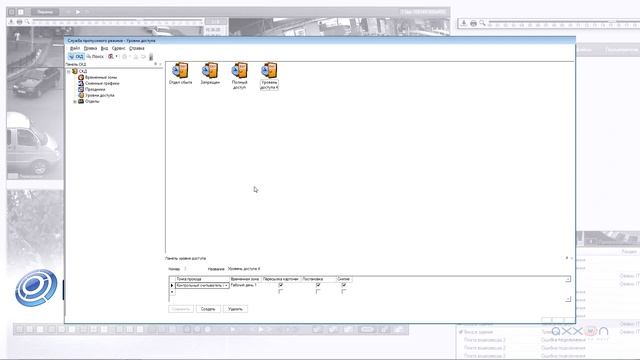Screen dimensions: 640x360
Task: Click the СКД toolbar button
Action: (76, 56)
